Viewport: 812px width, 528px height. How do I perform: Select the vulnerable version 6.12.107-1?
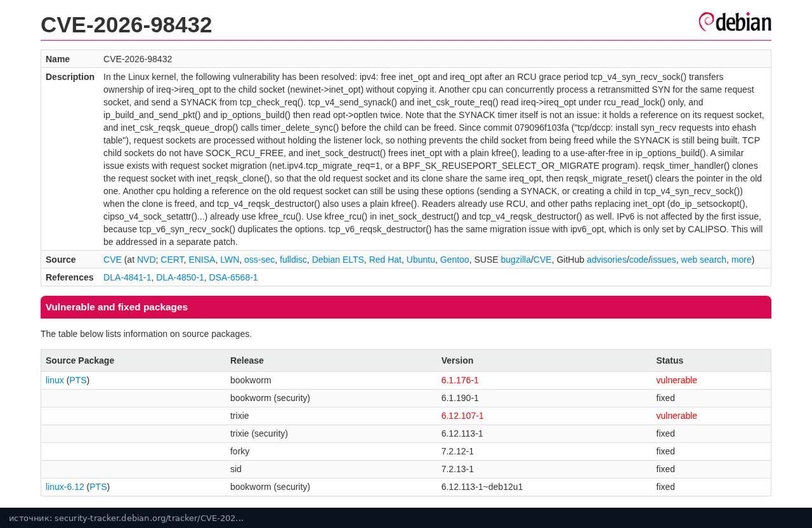coord(462,416)
